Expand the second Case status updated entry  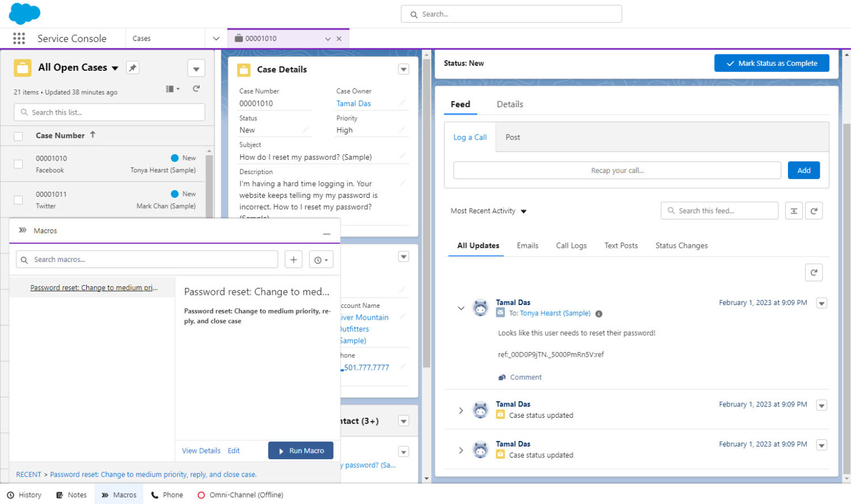tap(461, 450)
